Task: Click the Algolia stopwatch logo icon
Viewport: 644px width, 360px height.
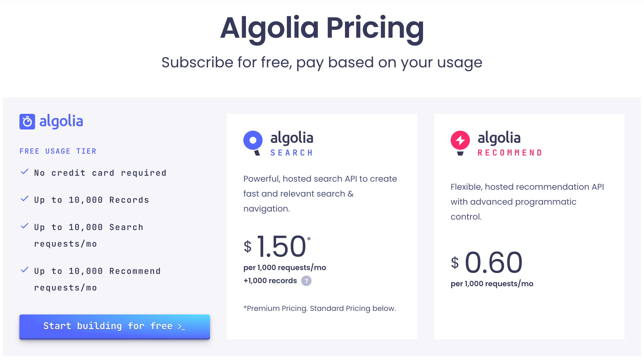Action: coord(27,122)
